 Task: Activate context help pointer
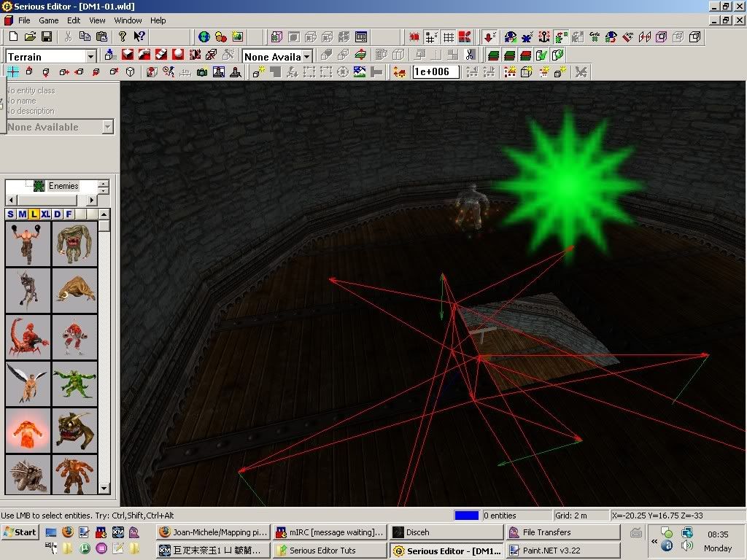[139, 36]
